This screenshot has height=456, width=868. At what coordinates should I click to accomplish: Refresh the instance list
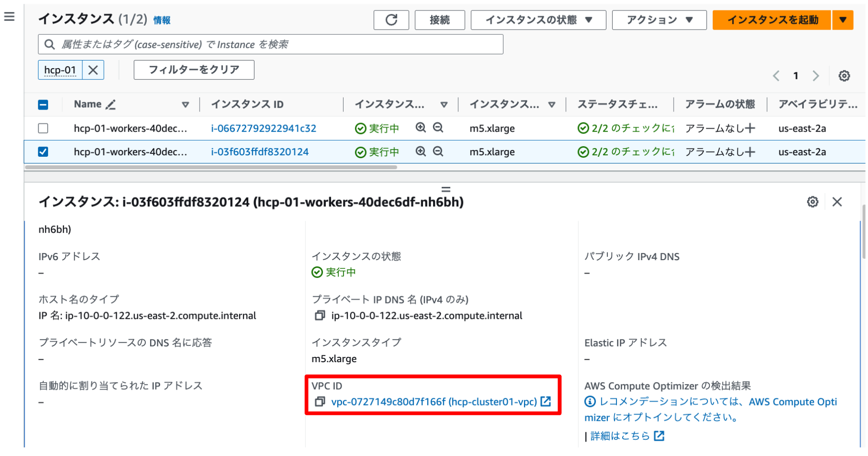[391, 20]
